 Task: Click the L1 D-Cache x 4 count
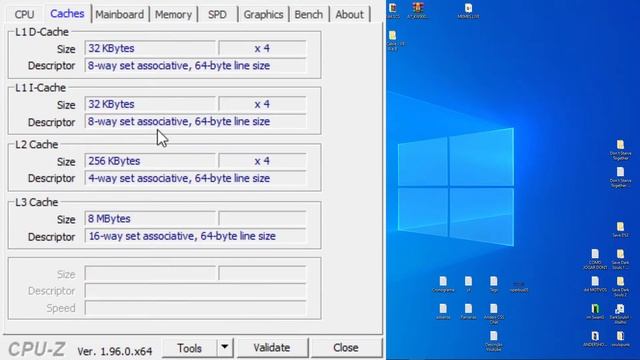point(262,48)
